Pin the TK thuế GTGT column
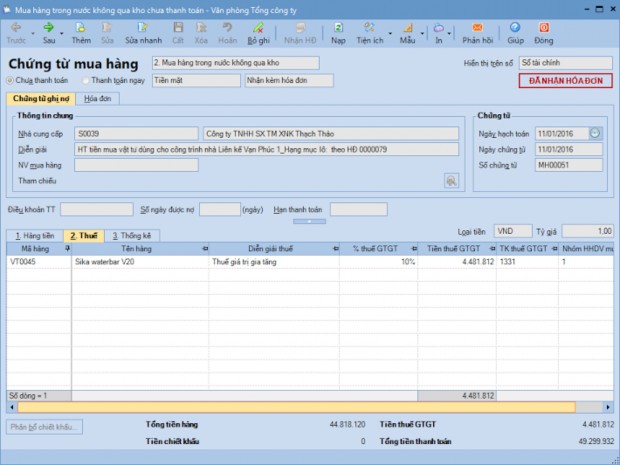Image resolution: width=620 pixels, height=465 pixels. click(x=554, y=249)
